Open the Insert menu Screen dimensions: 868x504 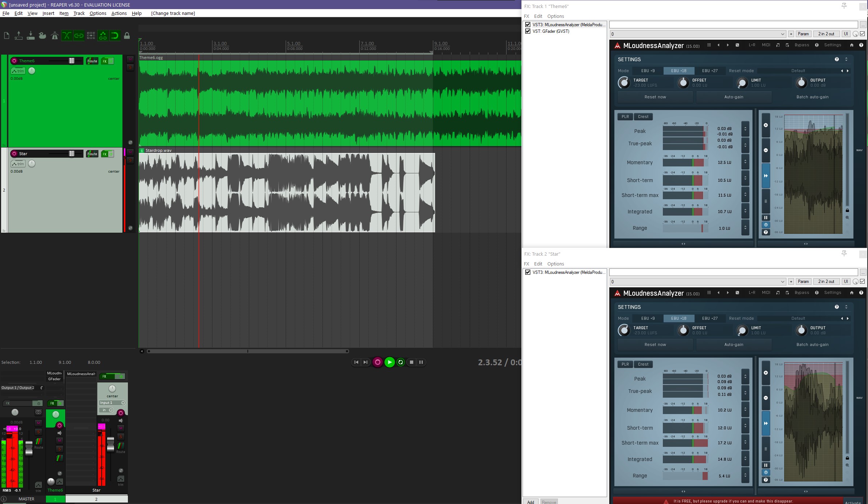(x=48, y=13)
